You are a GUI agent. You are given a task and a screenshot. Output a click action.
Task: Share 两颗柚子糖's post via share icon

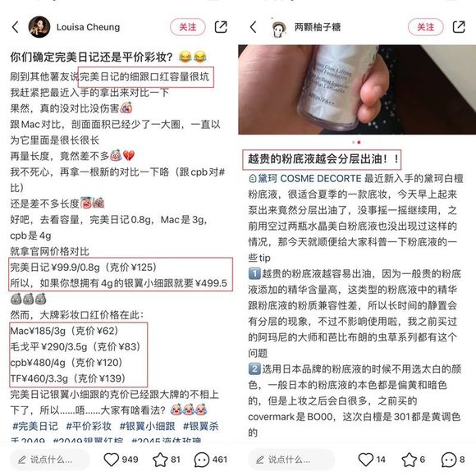coord(459,27)
